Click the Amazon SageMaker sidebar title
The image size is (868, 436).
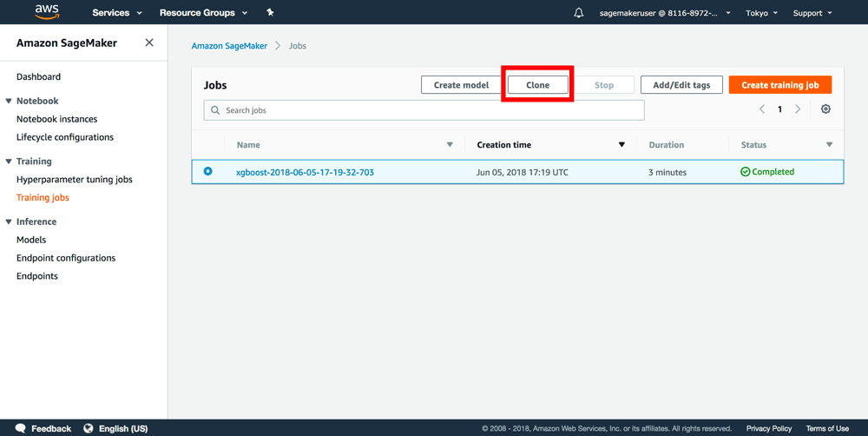(67, 43)
